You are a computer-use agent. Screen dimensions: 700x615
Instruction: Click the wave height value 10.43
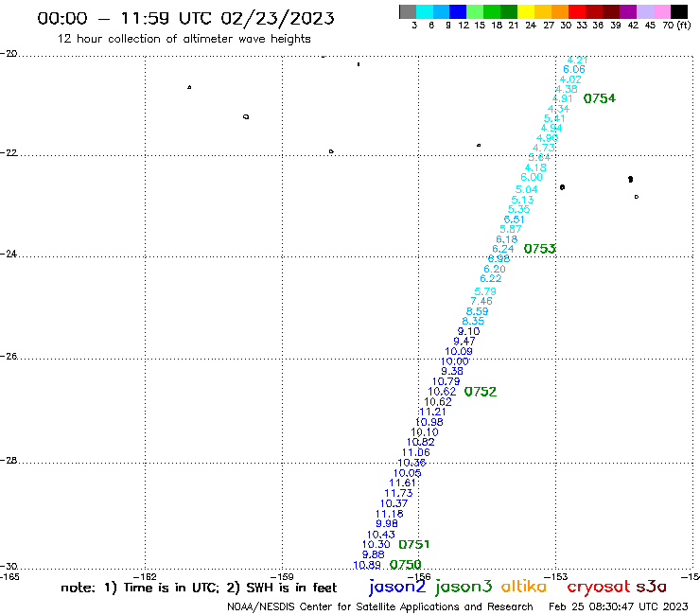(x=381, y=535)
